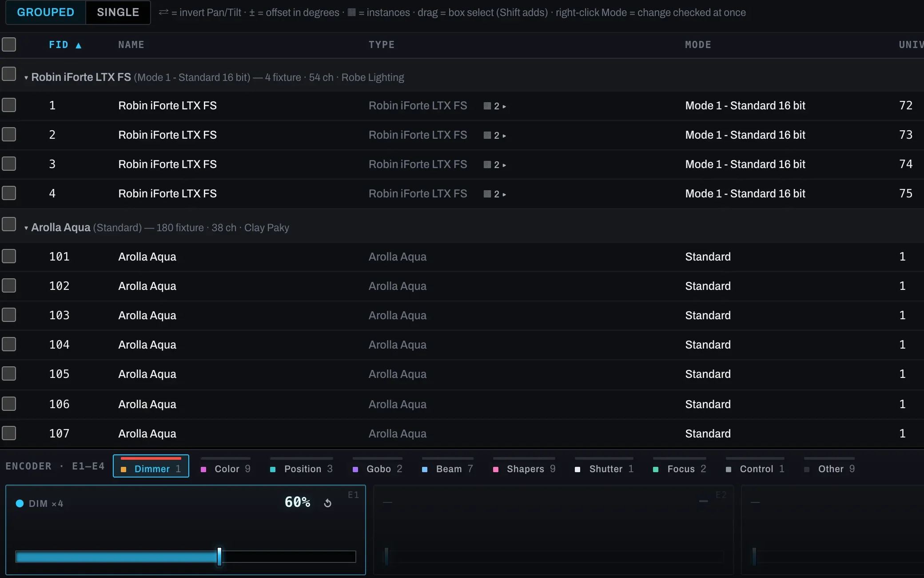
Task: Sort by NAME column header
Action: pyautogui.click(x=131, y=45)
